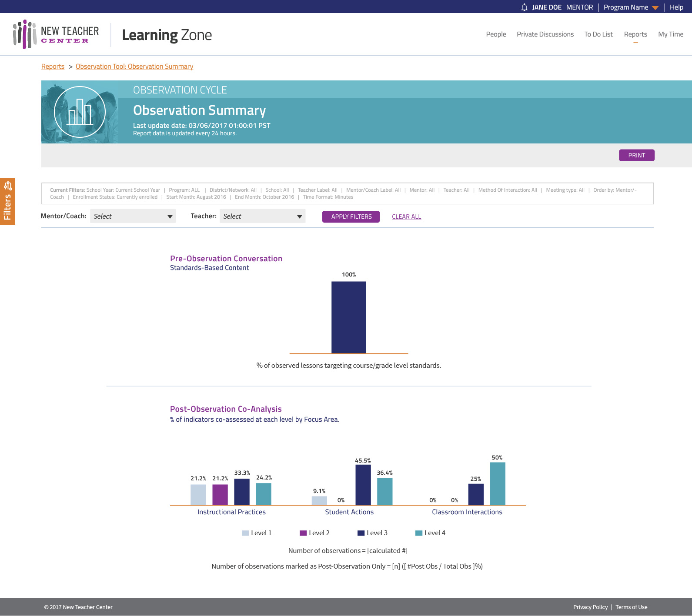692x616 pixels.
Task: Click the New Teacher Center logo
Action: coord(56,34)
